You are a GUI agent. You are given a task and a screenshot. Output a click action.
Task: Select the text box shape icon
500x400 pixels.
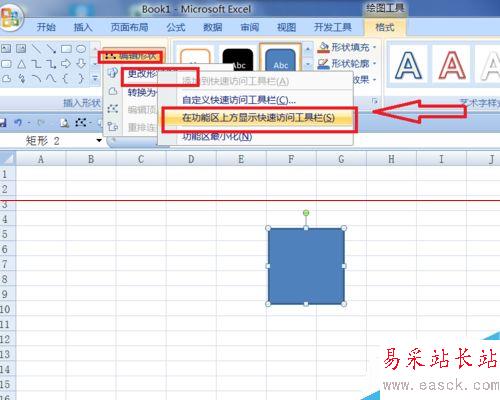coord(6,49)
